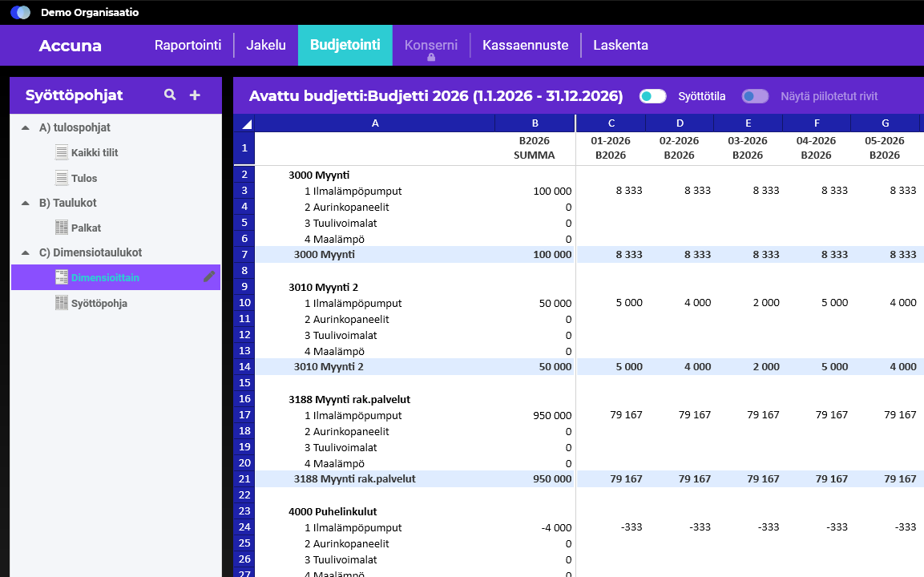Click the Accuna brand name
Image resolution: width=924 pixels, height=577 pixels.
tap(71, 46)
